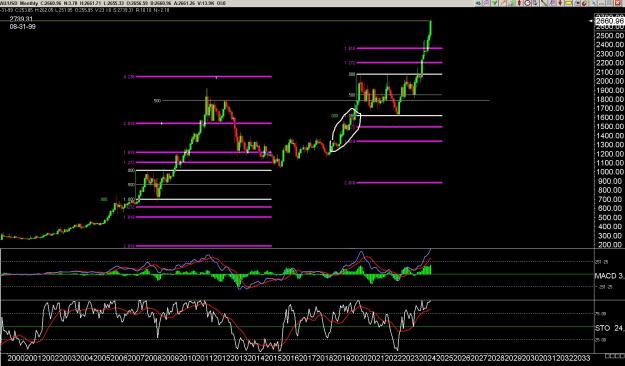Click purple icon beside the green checkmark
The width and height of the screenshot is (625, 366).
tap(485, 3)
